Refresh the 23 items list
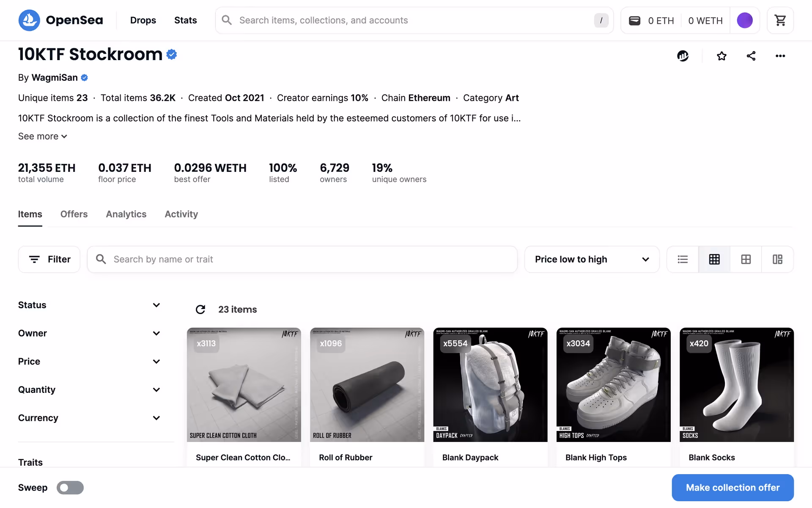The height and width of the screenshot is (508, 812). (x=200, y=309)
